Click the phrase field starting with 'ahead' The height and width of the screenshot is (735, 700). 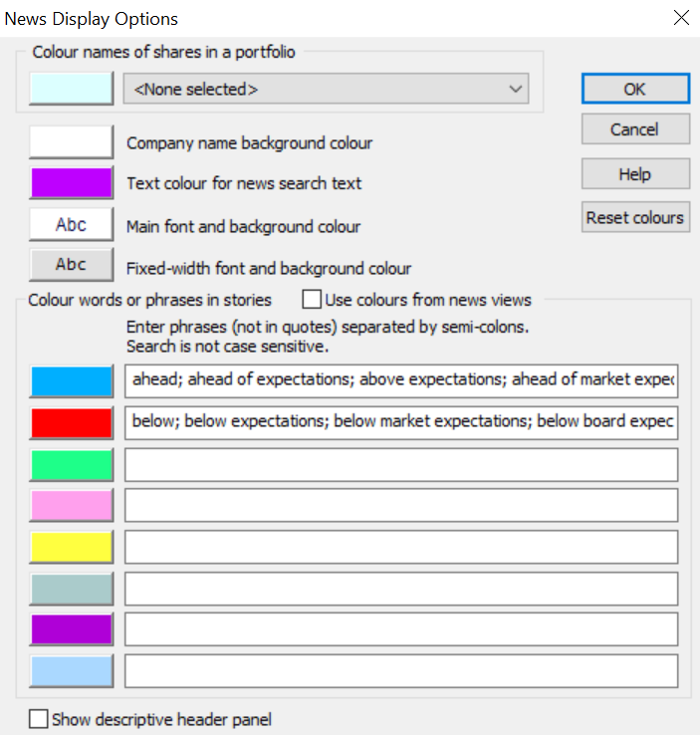[x=401, y=380]
